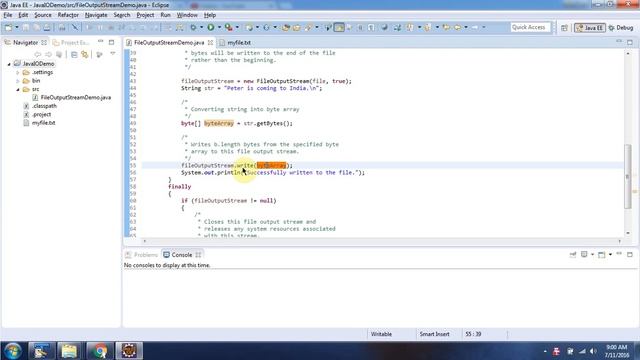
Task: Open Run Last Tool dropdown arrow
Action: tap(237, 27)
